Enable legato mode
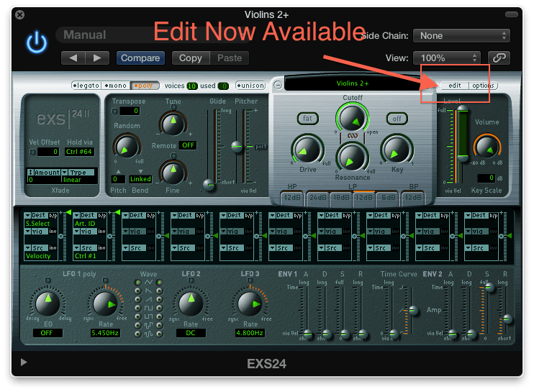Image resolution: width=534 pixels, height=392 pixels. pyautogui.click(x=86, y=86)
